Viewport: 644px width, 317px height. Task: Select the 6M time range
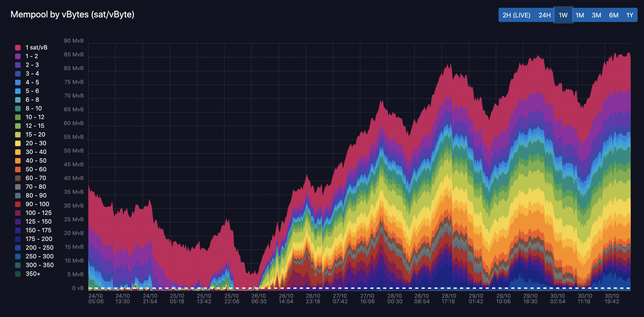click(614, 15)
